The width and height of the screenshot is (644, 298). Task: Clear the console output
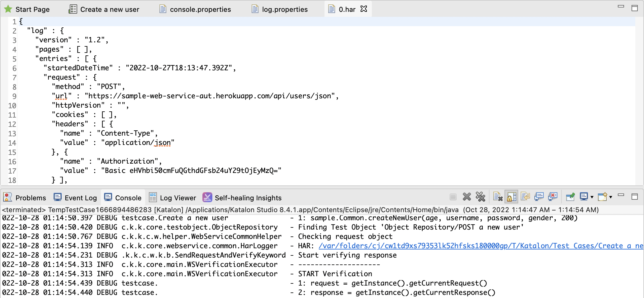(498, 197)
